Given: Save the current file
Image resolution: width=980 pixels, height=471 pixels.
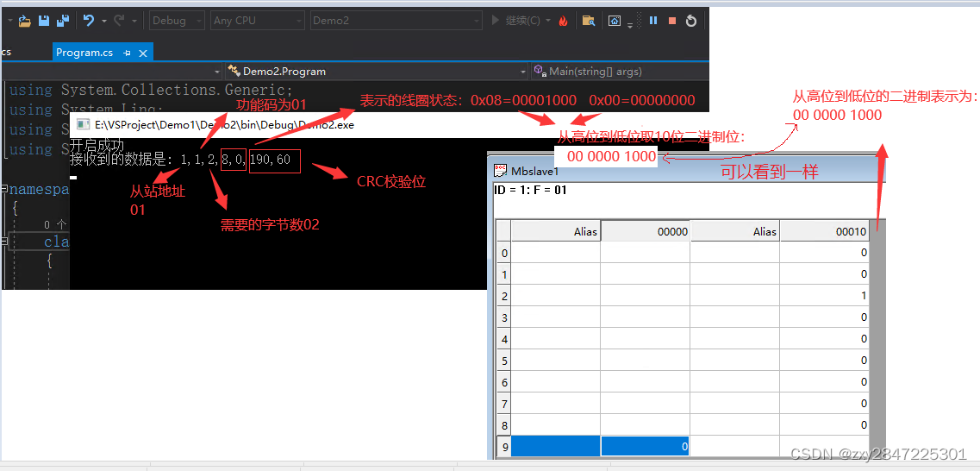Looking at the screenshot, I should [44, 21].
